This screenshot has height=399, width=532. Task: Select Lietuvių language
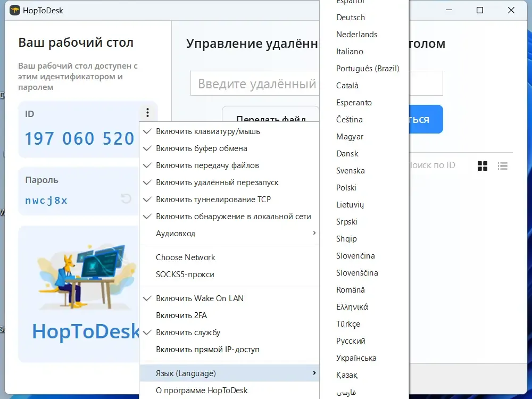pos(364,205)
